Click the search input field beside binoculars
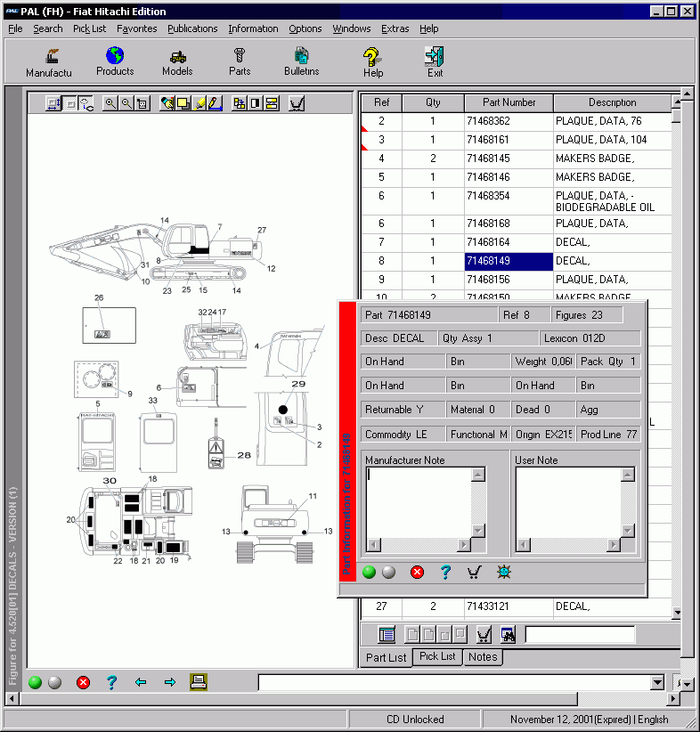The width and height of the screenshot is (700, 732). pyautogui.click(x=580, y=634)
